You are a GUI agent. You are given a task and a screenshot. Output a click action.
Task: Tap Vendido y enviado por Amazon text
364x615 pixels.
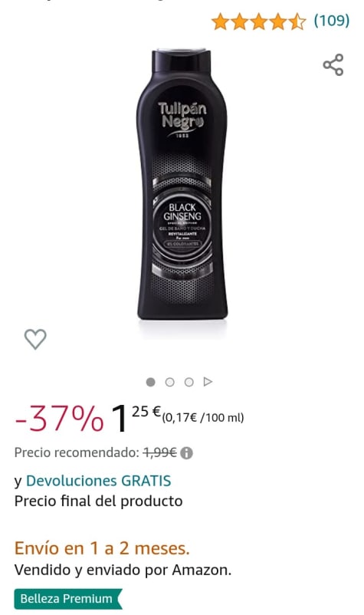click(x=123, y=570)
